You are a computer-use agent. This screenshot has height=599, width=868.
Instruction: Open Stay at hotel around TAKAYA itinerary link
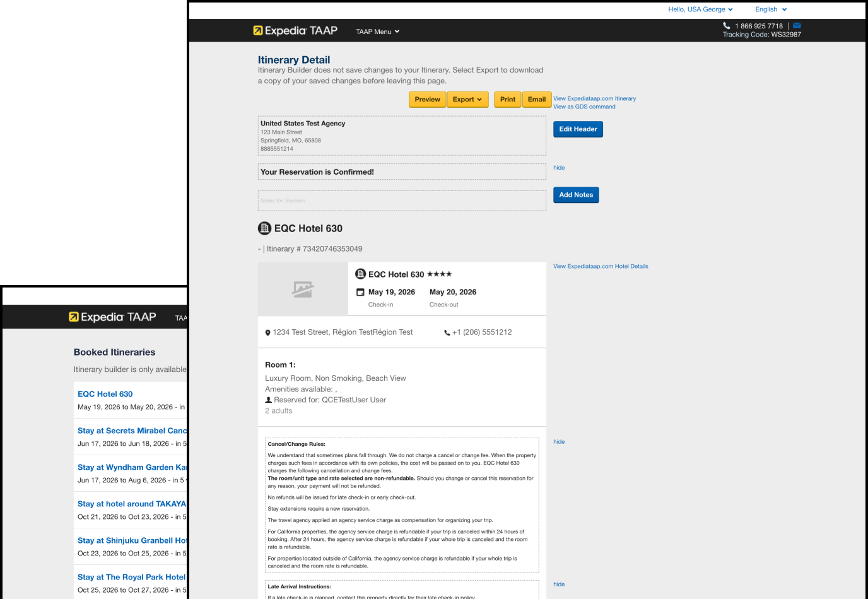point(132,504)
